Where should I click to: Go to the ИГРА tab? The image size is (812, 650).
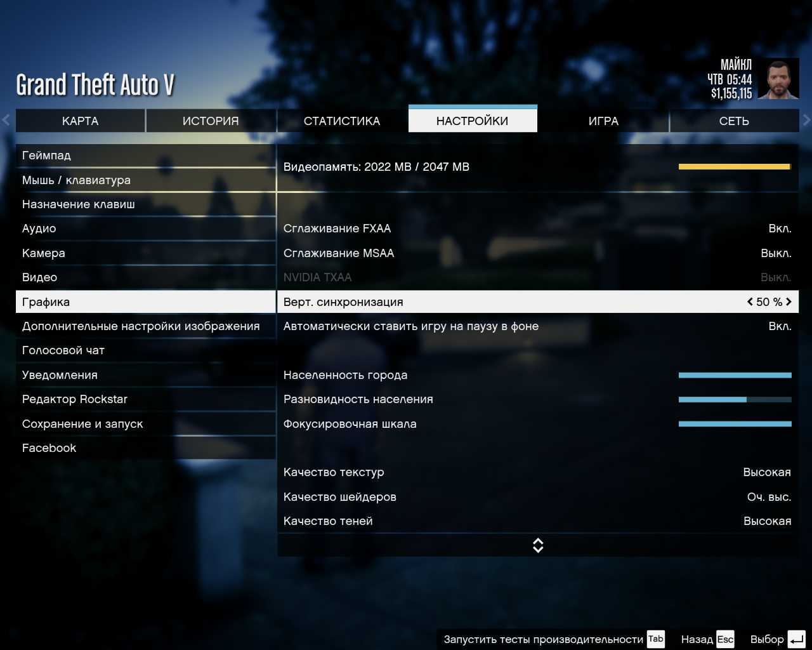point(603,121)
